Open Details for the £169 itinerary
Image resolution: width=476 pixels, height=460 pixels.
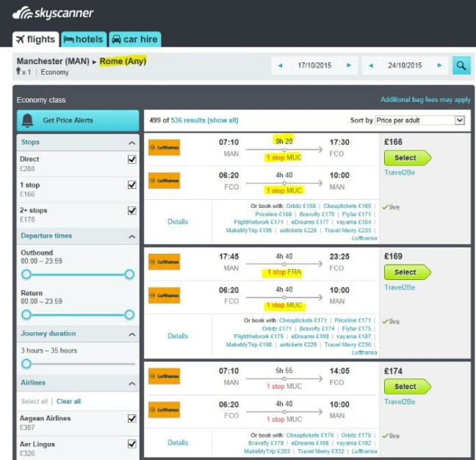(178, 336)
